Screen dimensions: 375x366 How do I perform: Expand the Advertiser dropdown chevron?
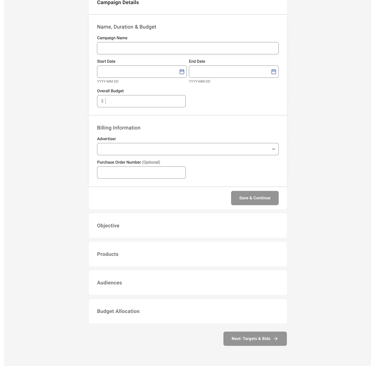coord(273,149)
